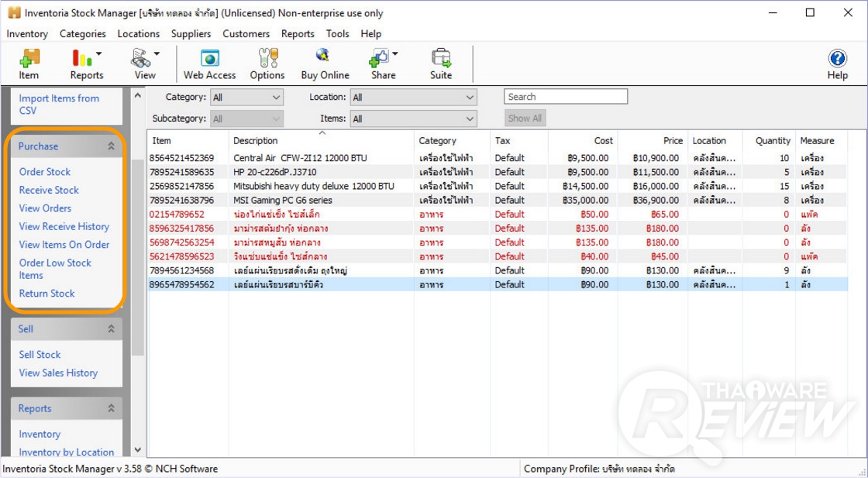
Task: Collapse the Sell sidebar section
Action: tap(111, 329)
